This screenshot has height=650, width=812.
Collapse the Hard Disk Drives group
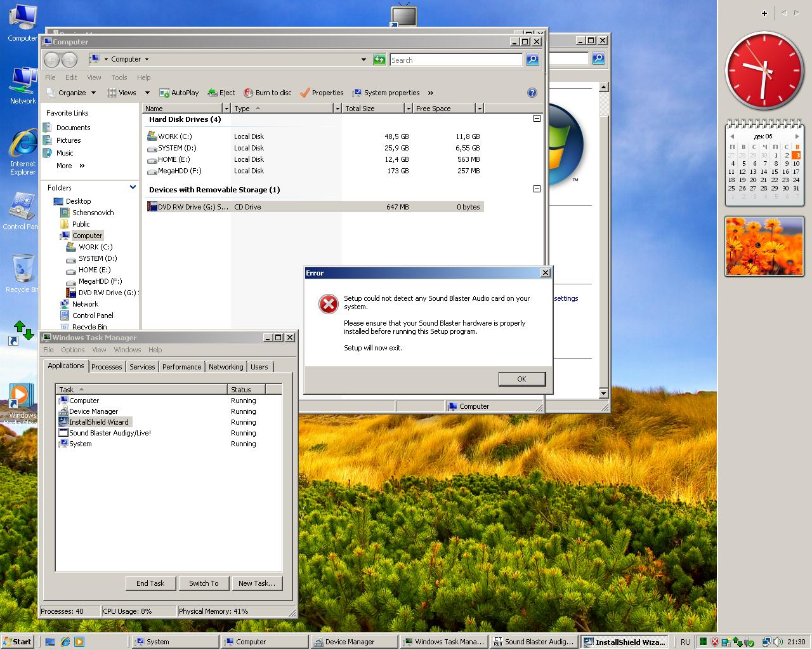[537, 119]
